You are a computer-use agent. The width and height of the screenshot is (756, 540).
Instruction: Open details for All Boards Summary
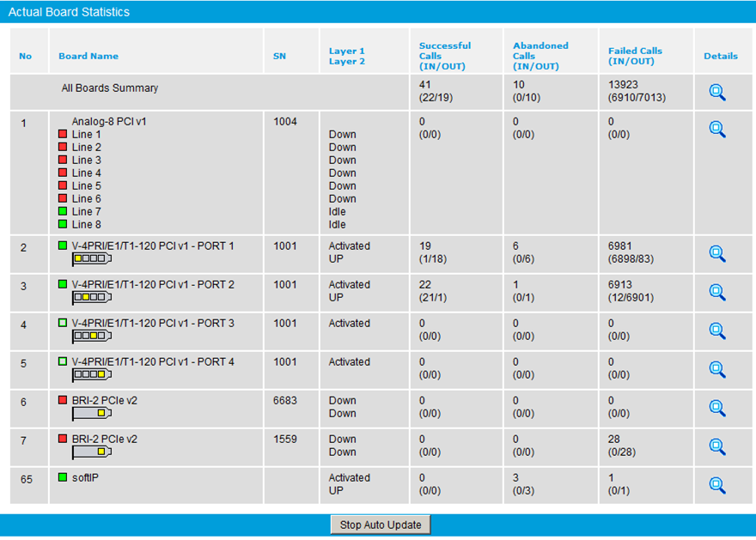717,93
